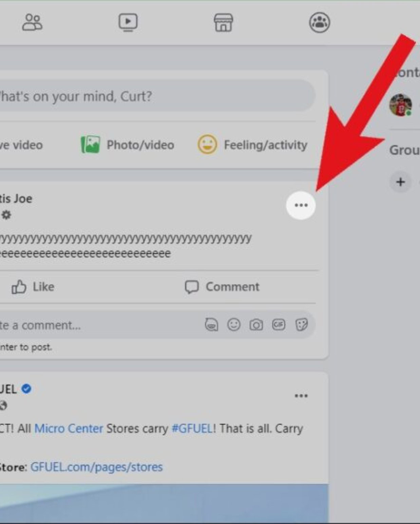Expand new group creation with plus button
420x524 pixels.
(x=400, y=182)
